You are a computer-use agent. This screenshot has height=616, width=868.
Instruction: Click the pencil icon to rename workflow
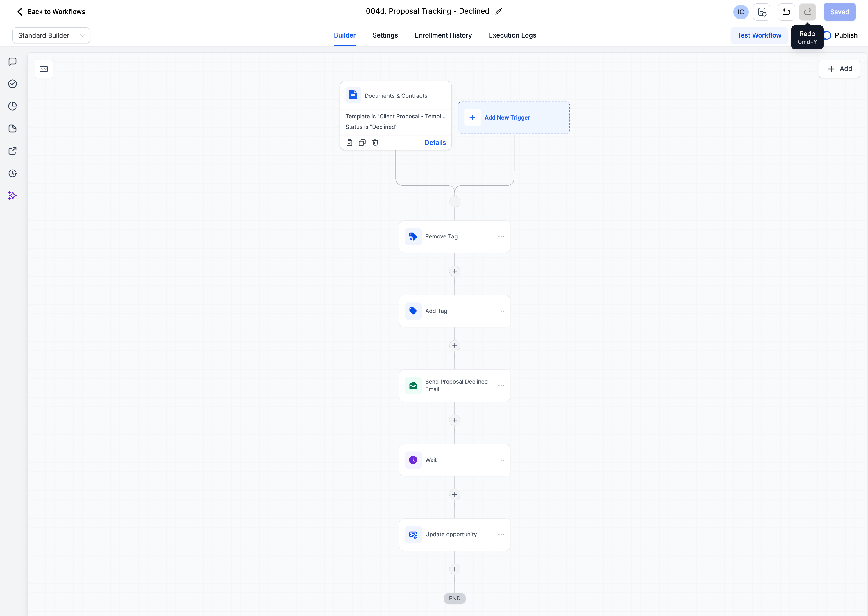pyautogui.click(x=499, y=11)
